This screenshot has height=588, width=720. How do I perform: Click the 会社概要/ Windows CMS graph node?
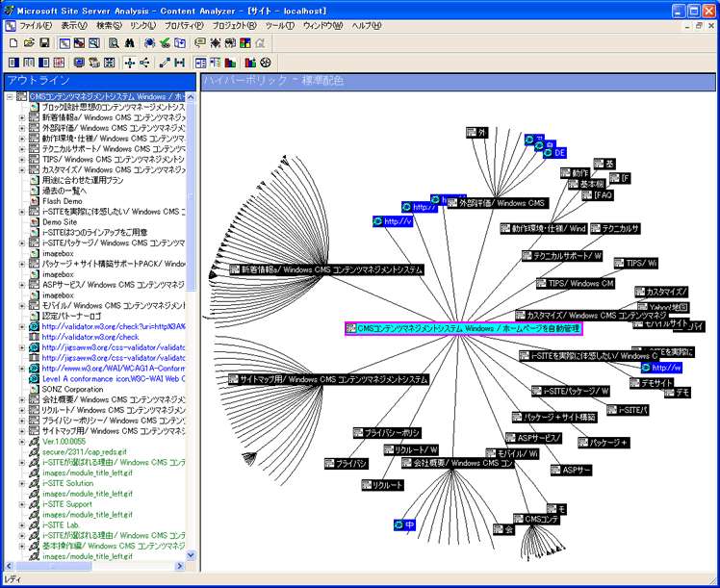pyautogui.click(x=458, y=463)
